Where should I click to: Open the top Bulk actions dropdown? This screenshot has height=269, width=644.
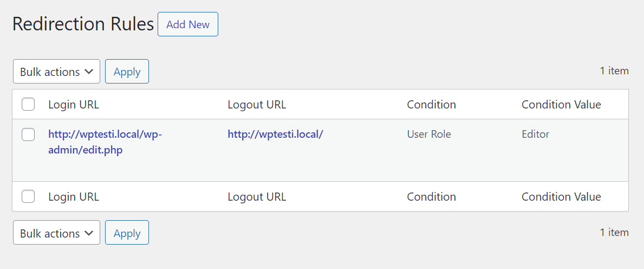pyautogui.click(x=56, y=72)
